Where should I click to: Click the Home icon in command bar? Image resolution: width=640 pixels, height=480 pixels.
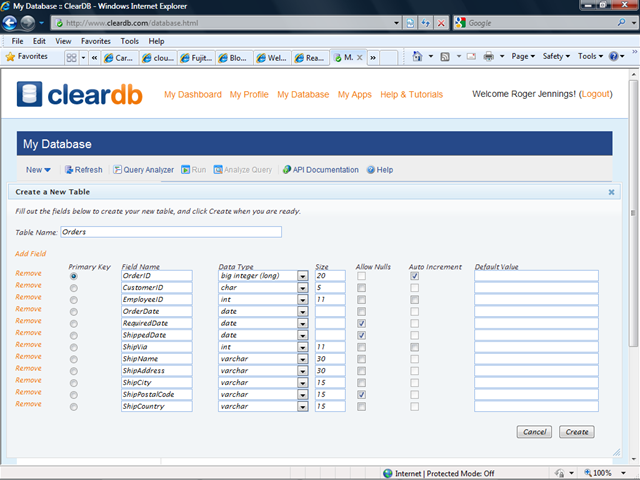point(417,56)
